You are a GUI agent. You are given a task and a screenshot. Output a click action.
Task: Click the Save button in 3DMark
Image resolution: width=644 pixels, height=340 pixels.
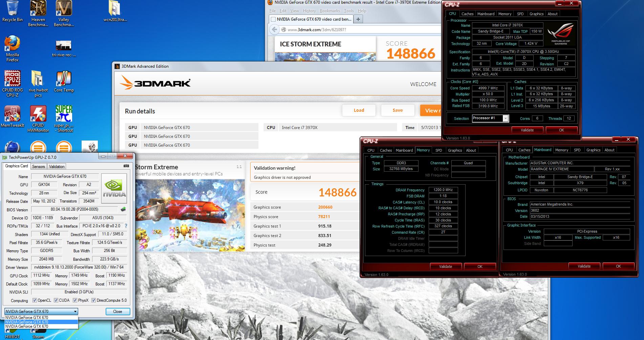tap(398, 110)
